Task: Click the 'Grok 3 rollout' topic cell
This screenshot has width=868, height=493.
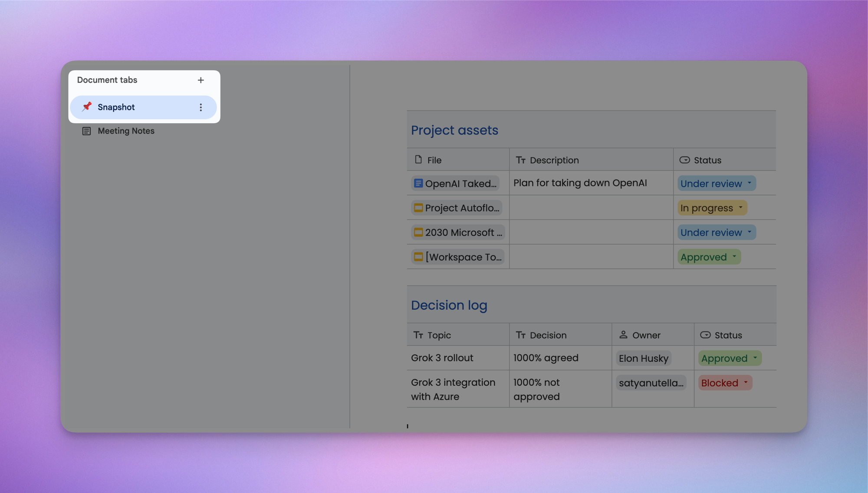Action: pos(458,358)
